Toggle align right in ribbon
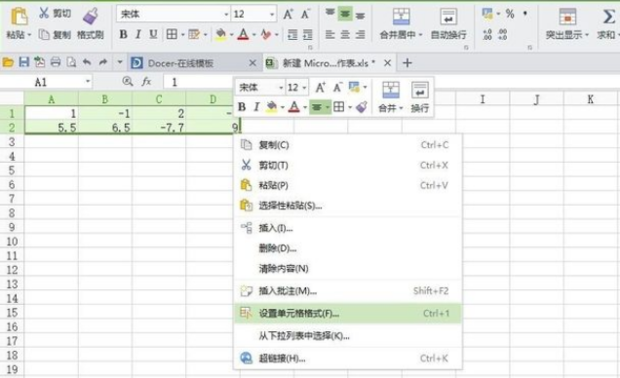The width and height of the screenshot is (620, 378). pyautogui.click(x=360, y=35)
